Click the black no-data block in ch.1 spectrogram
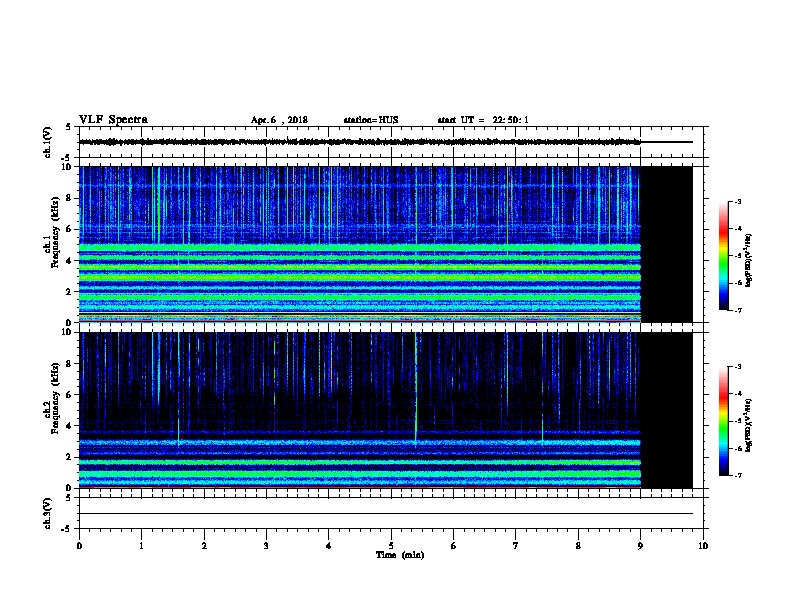 point(667,244)
